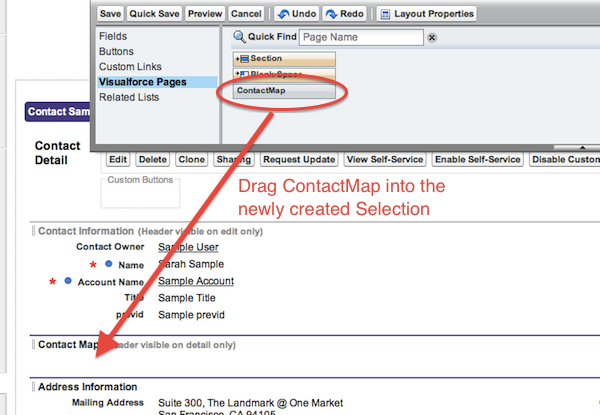
Task: Cancel the layout editing
Action: point(246,14)
